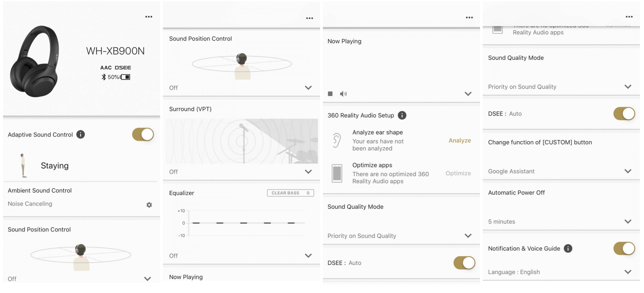Toggle Adaptive Sound Control switch
644x293 pixels.
tap(143, 134)
